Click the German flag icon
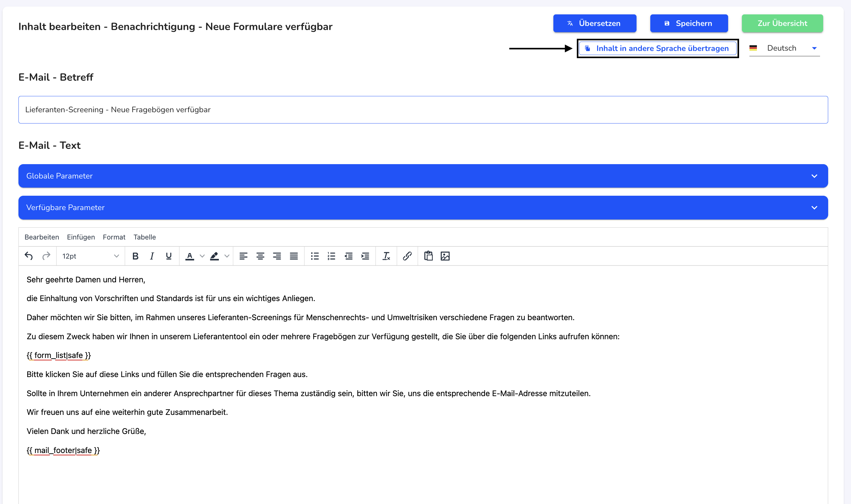Screen dimensions: 851x504 coord(753,48)
